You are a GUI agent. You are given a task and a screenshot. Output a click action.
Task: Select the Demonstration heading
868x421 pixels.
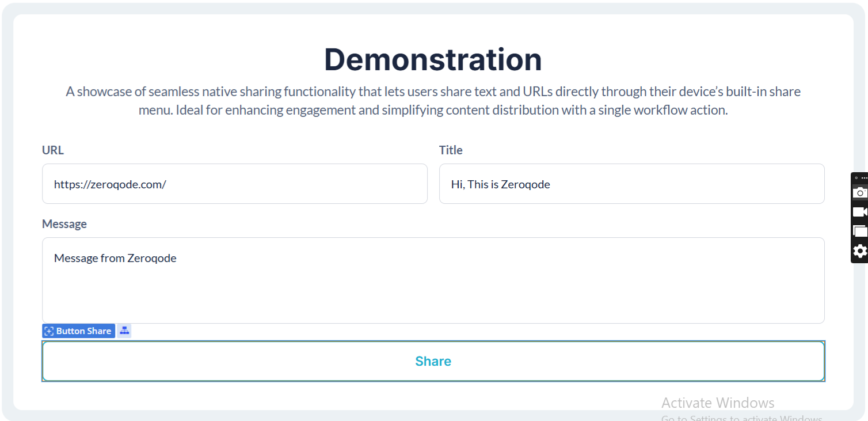tap(433, 59)
